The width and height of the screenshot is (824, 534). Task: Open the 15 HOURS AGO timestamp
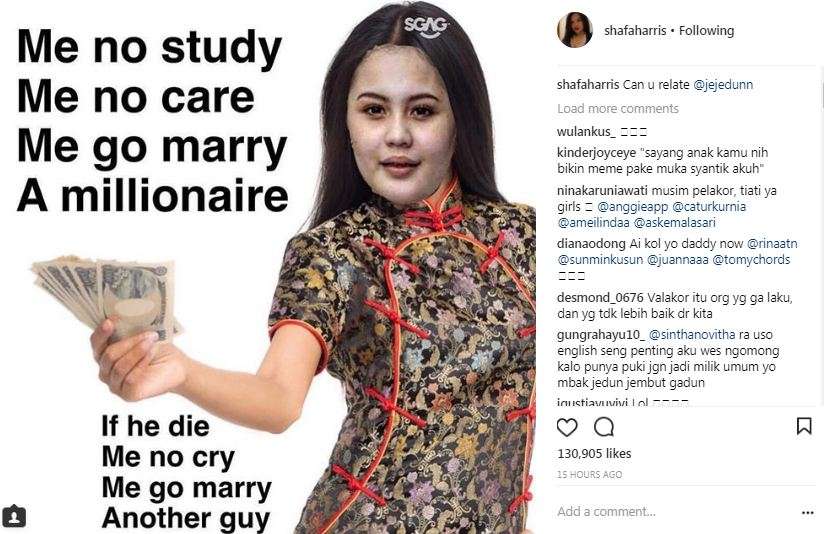coord(589,474)
